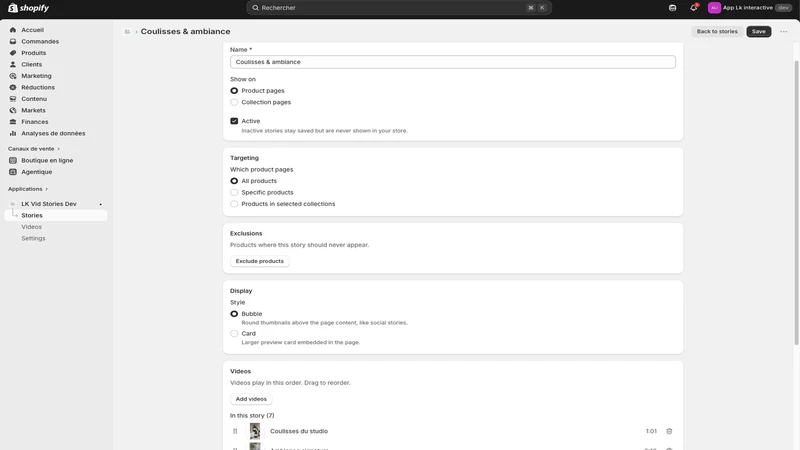Image resolution: width=800 pixels, height=450 pixels.
Task: Click the Rechercher search bar
Action: point(398,8)
